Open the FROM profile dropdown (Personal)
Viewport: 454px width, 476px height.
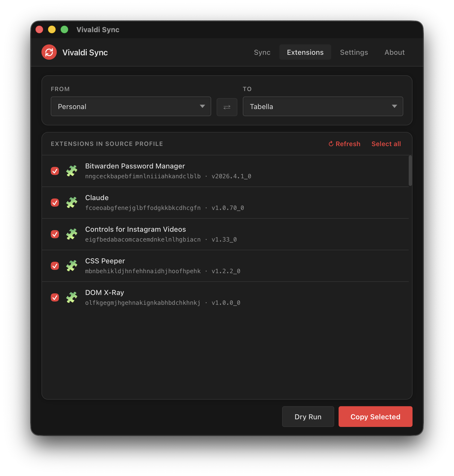tap(131, 106)
